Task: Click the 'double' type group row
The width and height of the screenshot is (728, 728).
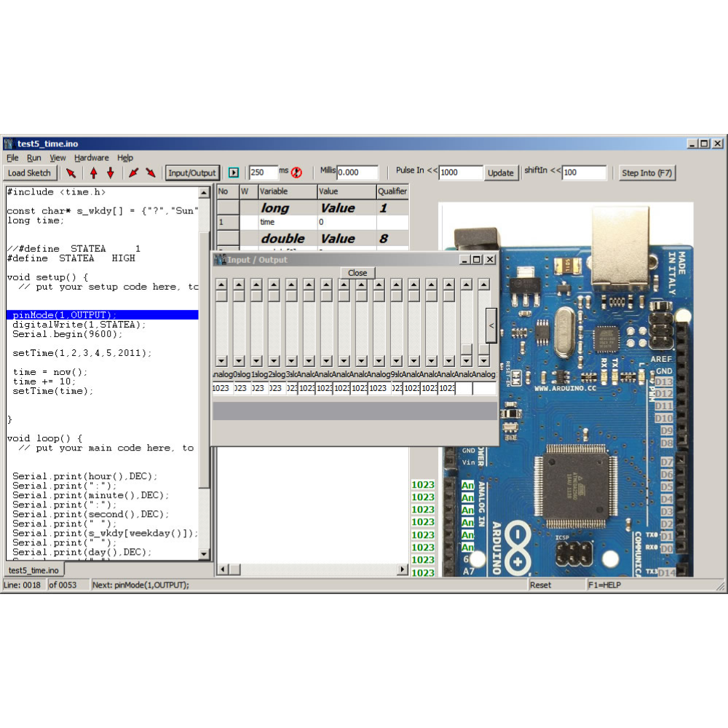Action: [312, 239]
